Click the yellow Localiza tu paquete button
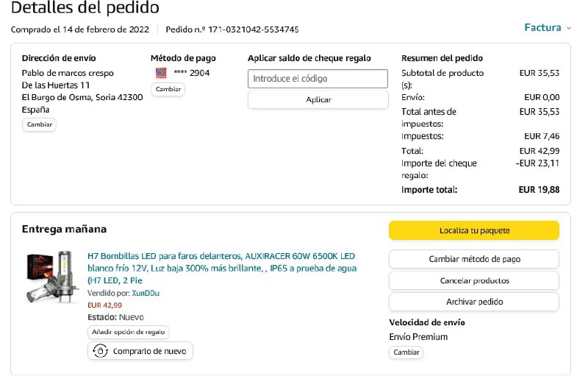Image resolution: width=588 pixels, height=379 pixels. click(x=473, y=230)
